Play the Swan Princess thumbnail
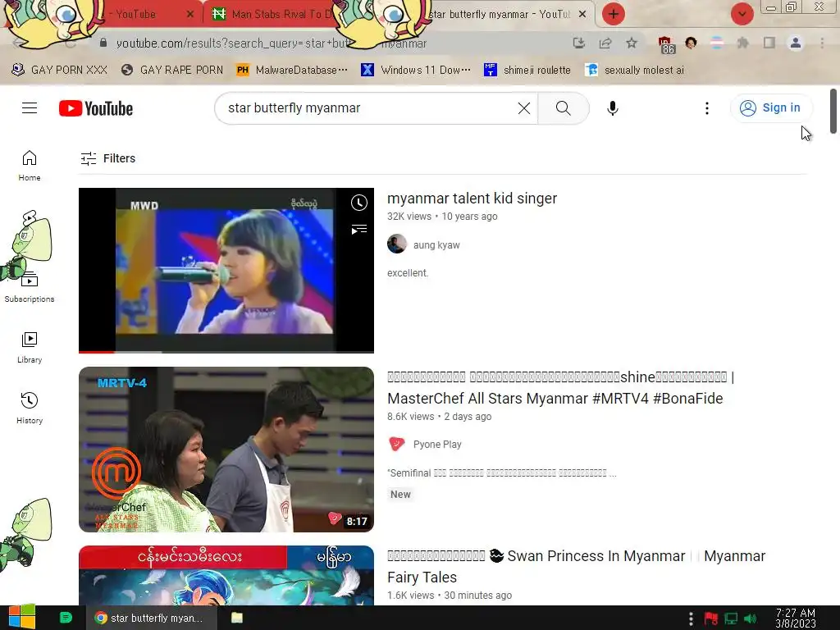Screen dimensions: 840x630 [x=226, y=575]
